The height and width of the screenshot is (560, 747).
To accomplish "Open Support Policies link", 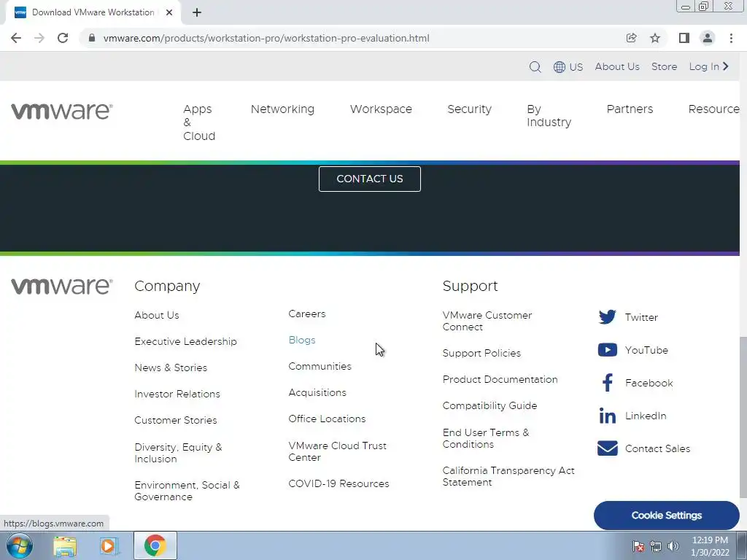I will coord(481,353).
